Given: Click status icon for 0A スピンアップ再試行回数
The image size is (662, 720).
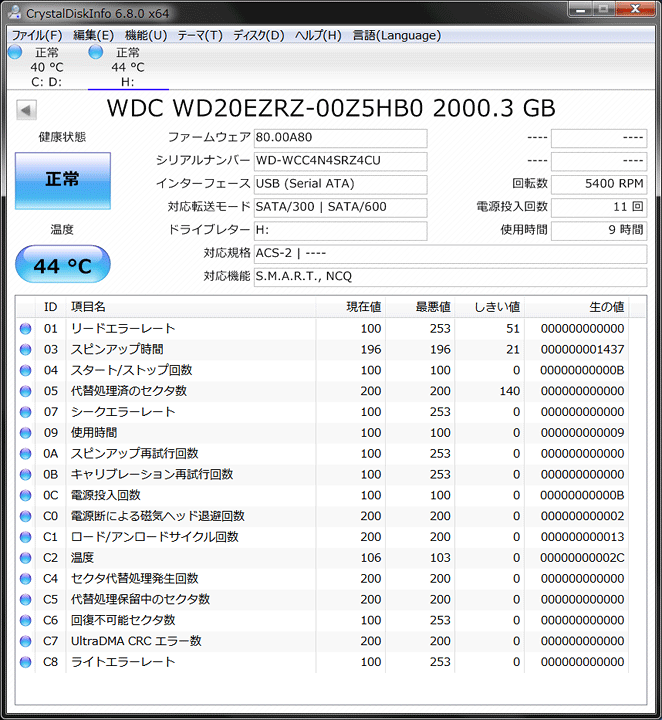Looking at the screenshot, I should coord(26,454).
